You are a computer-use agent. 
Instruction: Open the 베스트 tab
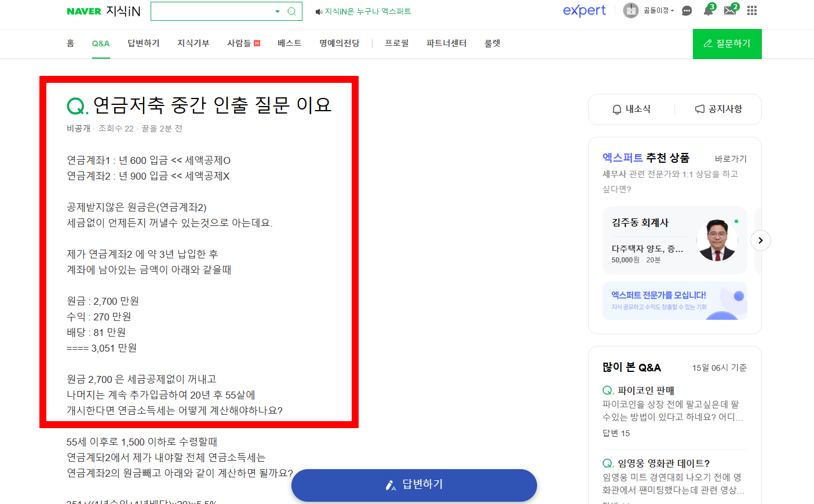[290, 43]
